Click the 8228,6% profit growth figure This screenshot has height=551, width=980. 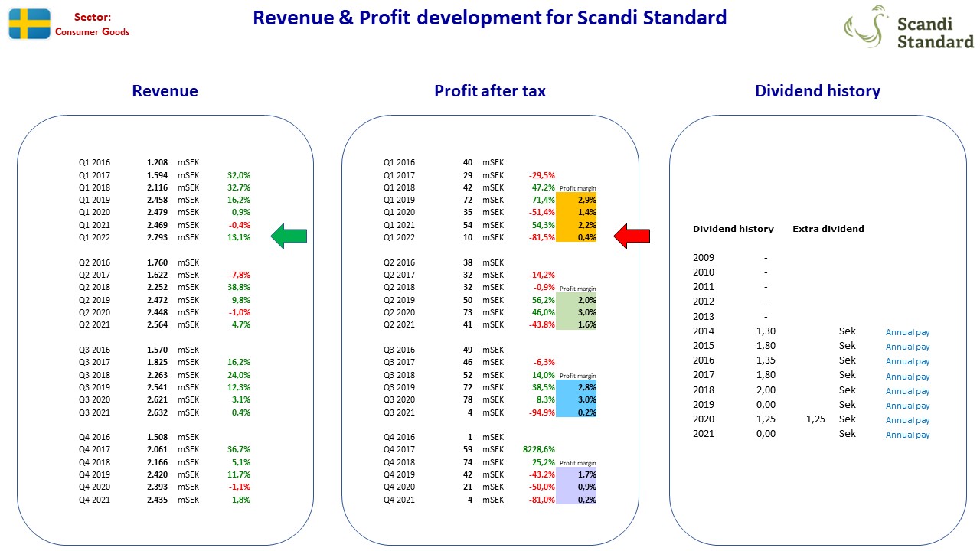pos(539,450)
